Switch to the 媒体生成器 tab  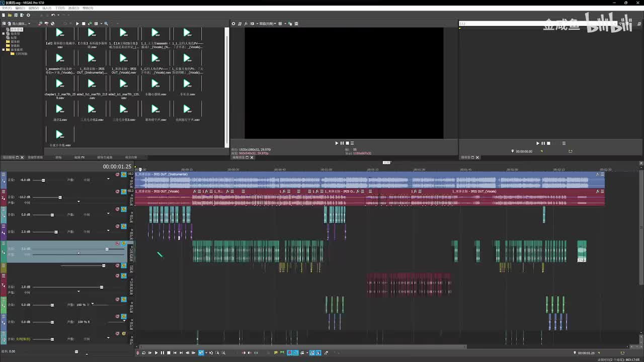click(x=105, y=157)
